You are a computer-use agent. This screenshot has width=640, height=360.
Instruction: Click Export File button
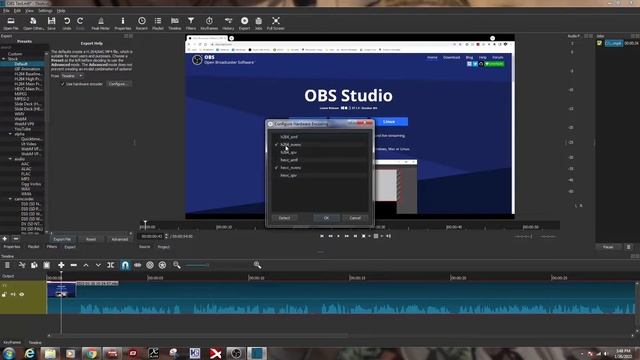[62, 239]
